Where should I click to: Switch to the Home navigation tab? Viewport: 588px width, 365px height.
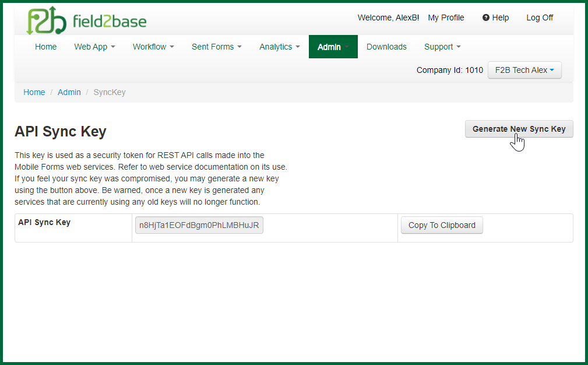[x=45, y=47]
